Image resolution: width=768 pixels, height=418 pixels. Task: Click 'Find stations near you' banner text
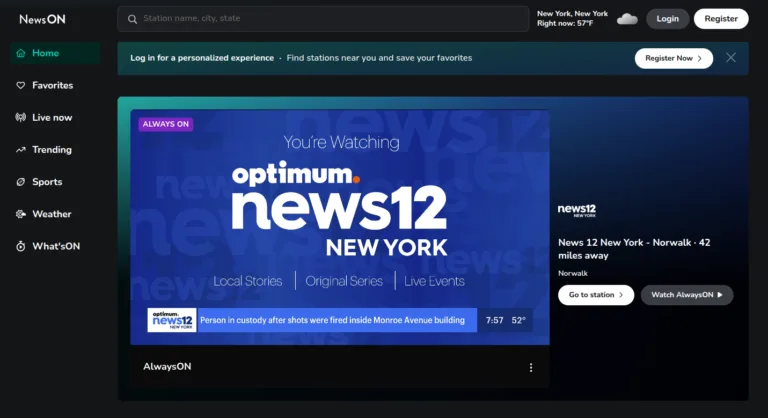[x=379, y=58]
